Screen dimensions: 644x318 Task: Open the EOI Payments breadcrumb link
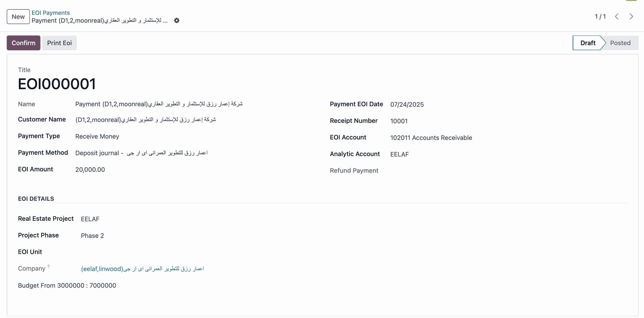click(x=51, y=13)
